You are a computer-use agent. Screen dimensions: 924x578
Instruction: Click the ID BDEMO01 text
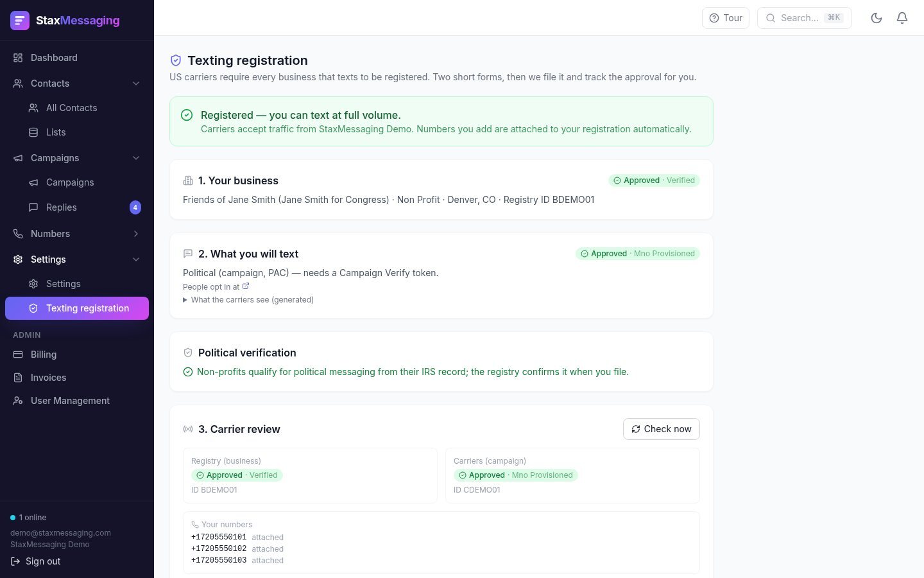(214, 490)
